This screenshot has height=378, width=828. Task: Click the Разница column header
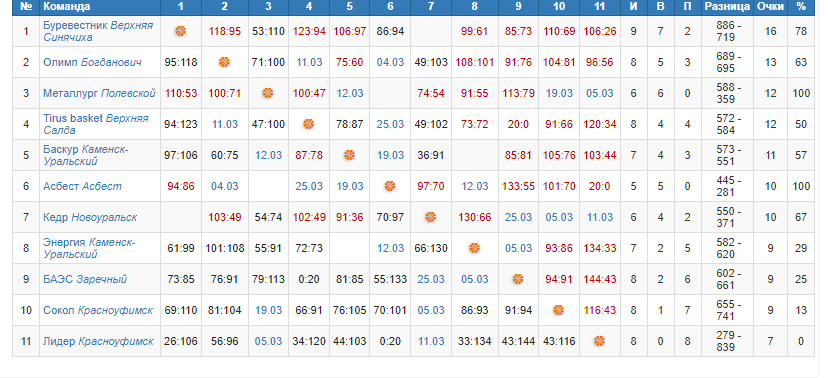pyautogui.click(x=727, y=6)
